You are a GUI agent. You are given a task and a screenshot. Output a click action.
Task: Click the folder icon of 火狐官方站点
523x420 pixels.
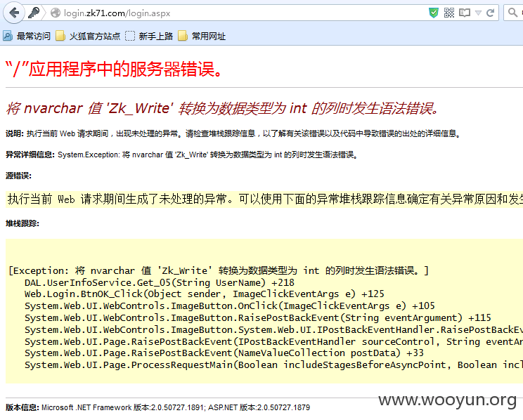60,36
